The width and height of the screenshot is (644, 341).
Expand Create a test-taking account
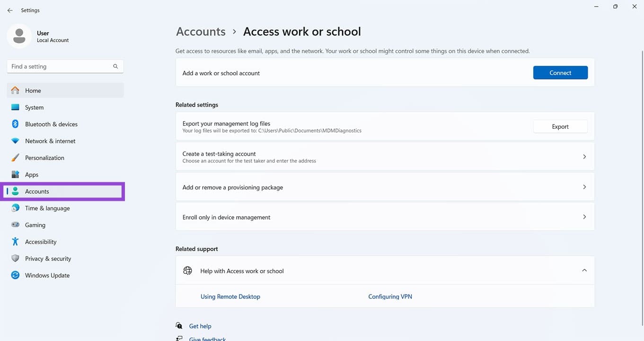click(385, 156)
